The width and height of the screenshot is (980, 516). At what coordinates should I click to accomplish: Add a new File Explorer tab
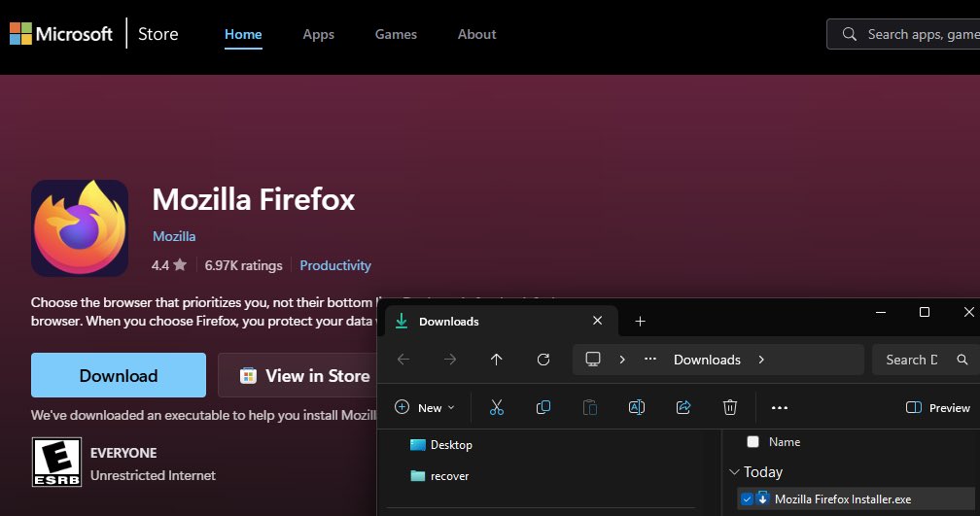click(640, 321)
